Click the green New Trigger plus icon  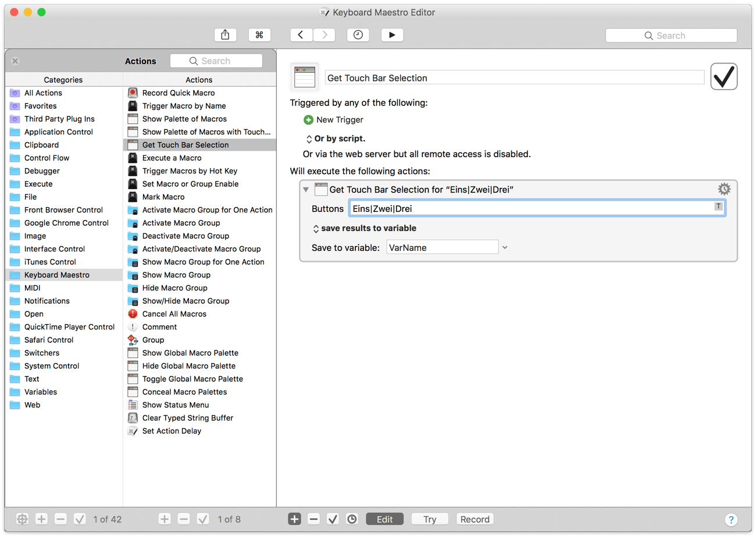(308, 120)
